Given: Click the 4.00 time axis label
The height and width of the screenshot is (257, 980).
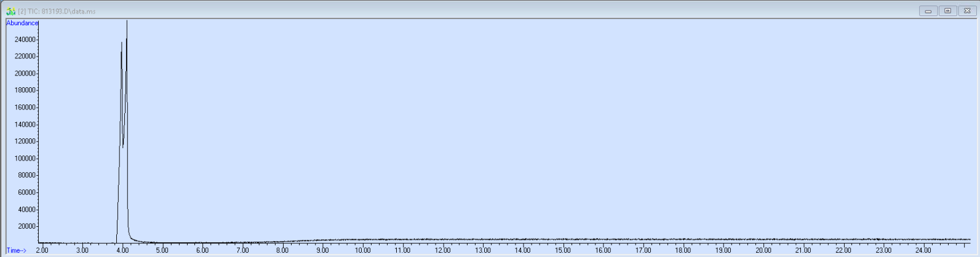Looking at the screenshot, I should pyautogui.click(x=122, y=250).
